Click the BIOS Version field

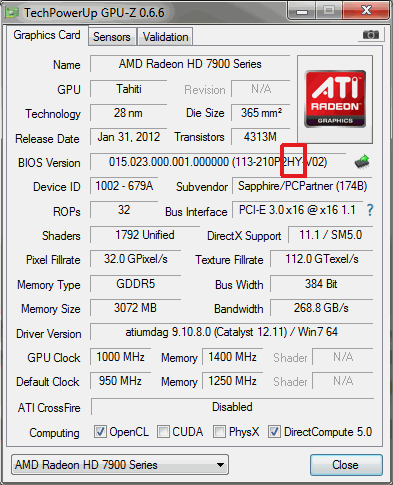[218, 162]
